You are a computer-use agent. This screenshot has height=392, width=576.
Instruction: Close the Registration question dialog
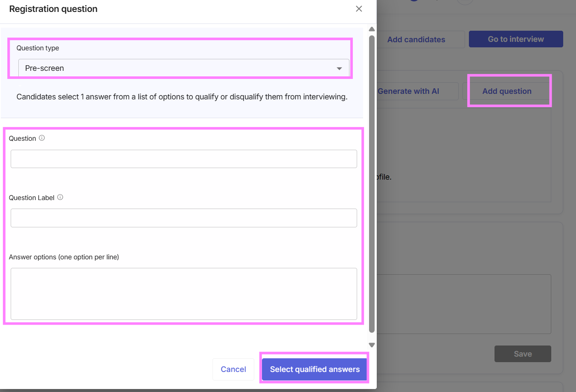(359, 9)
